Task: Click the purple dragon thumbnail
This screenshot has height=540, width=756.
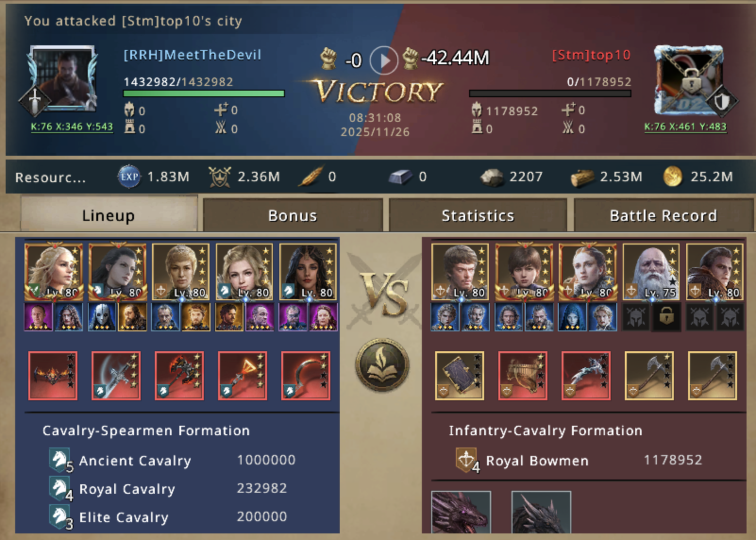Action: click(x=461, y=513)
